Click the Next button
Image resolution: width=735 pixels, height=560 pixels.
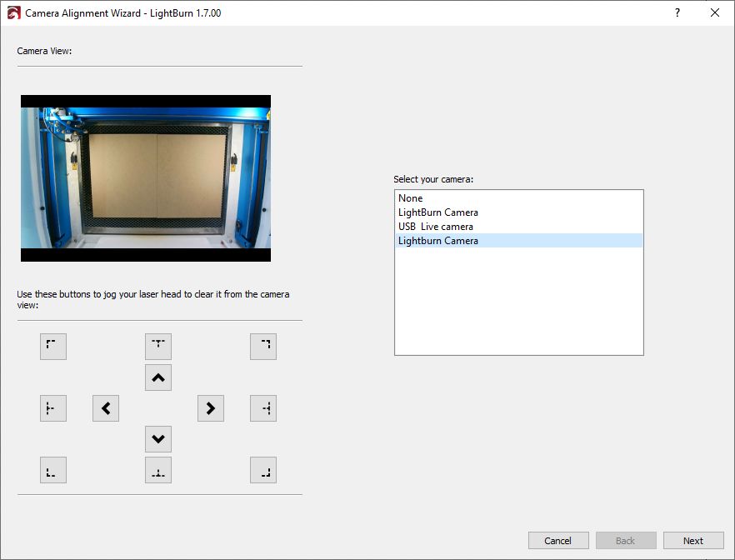tap(693, 540)
